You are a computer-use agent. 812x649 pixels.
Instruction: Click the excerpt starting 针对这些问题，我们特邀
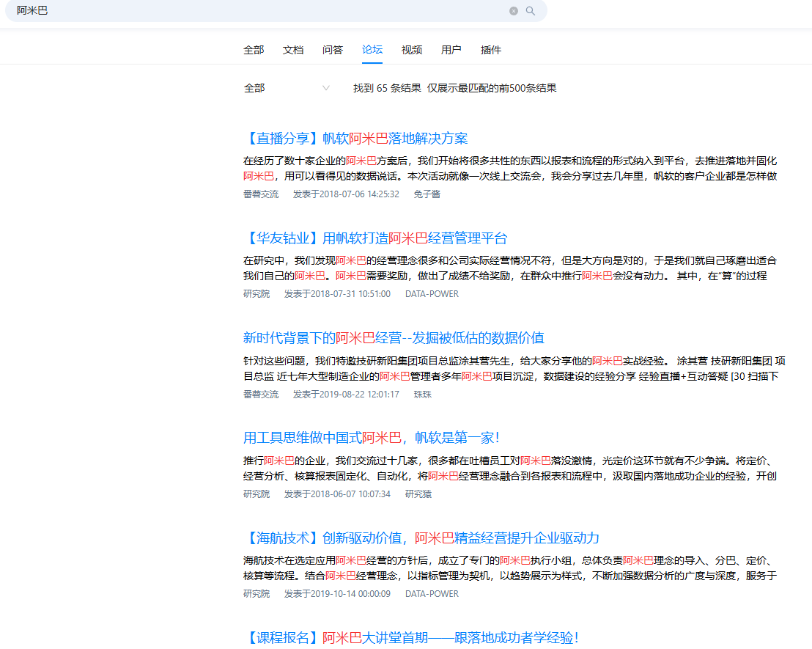514,369
